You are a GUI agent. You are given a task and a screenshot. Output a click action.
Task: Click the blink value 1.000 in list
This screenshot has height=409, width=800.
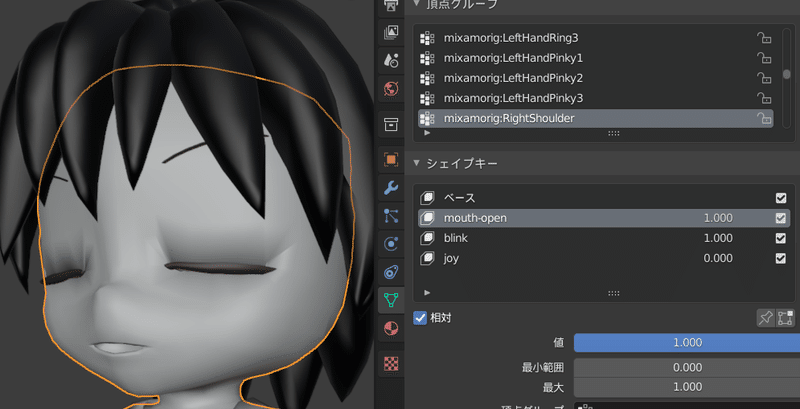pos(718,238)
